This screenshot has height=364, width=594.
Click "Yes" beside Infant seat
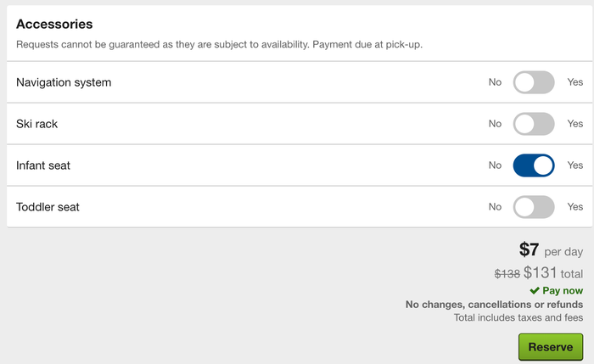pyautogui.click(x=574, y=165)
